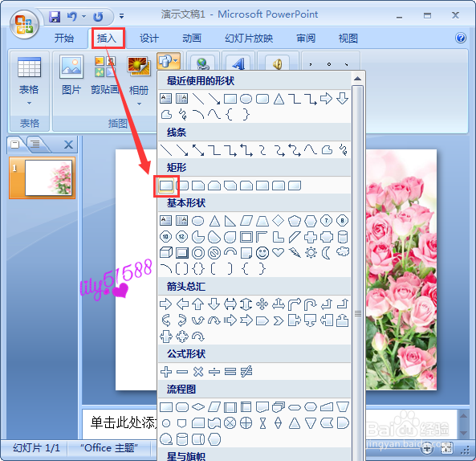
Task: Pick the flowchart Decision diamond
Action: coord(198,407)
